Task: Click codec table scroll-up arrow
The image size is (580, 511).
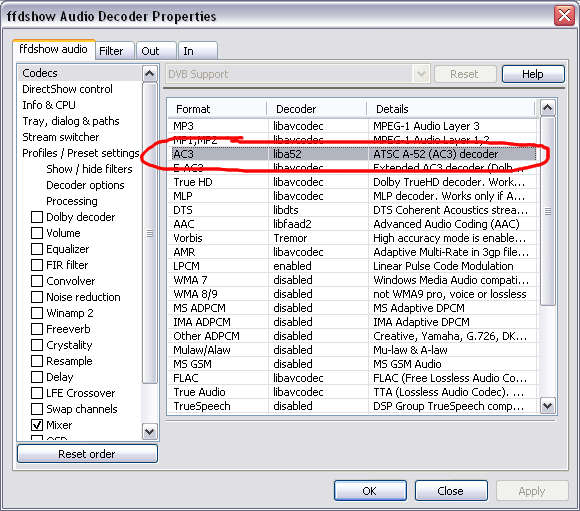Action: (547, 108)
